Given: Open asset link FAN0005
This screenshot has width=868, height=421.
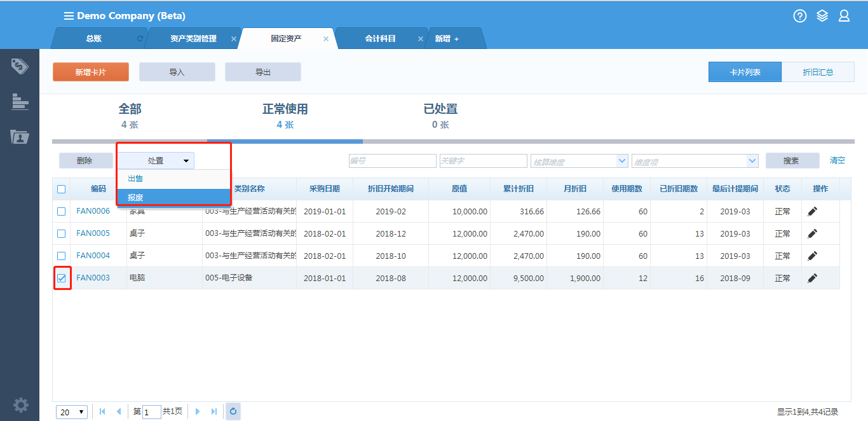Looking at the screenshot, I should 93,233.
